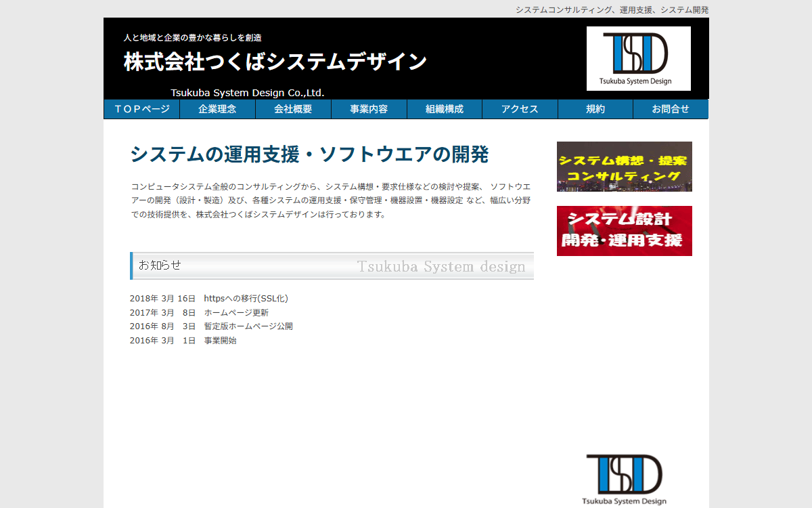Open the 規約 navigation item

(595, 109)
